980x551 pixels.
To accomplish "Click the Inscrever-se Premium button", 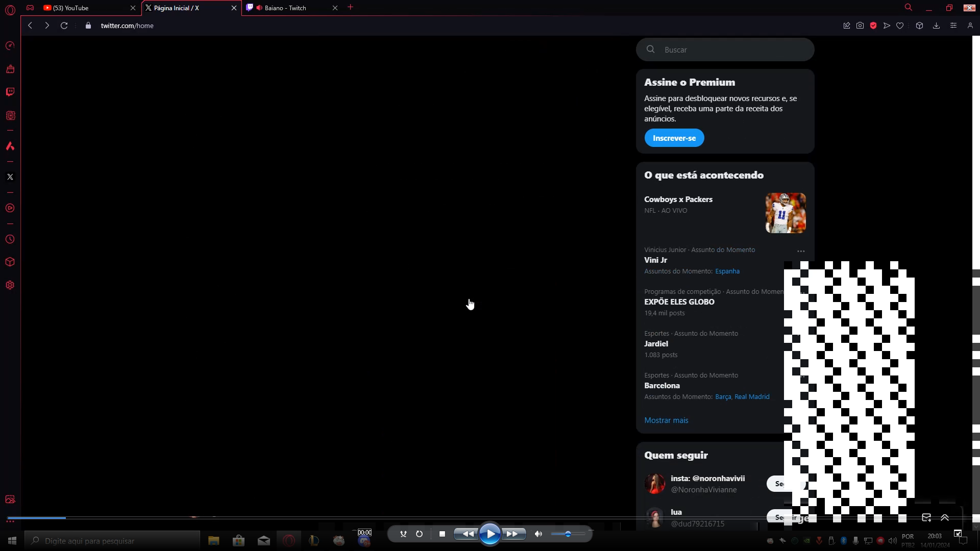I will click(x=674, y=138).
